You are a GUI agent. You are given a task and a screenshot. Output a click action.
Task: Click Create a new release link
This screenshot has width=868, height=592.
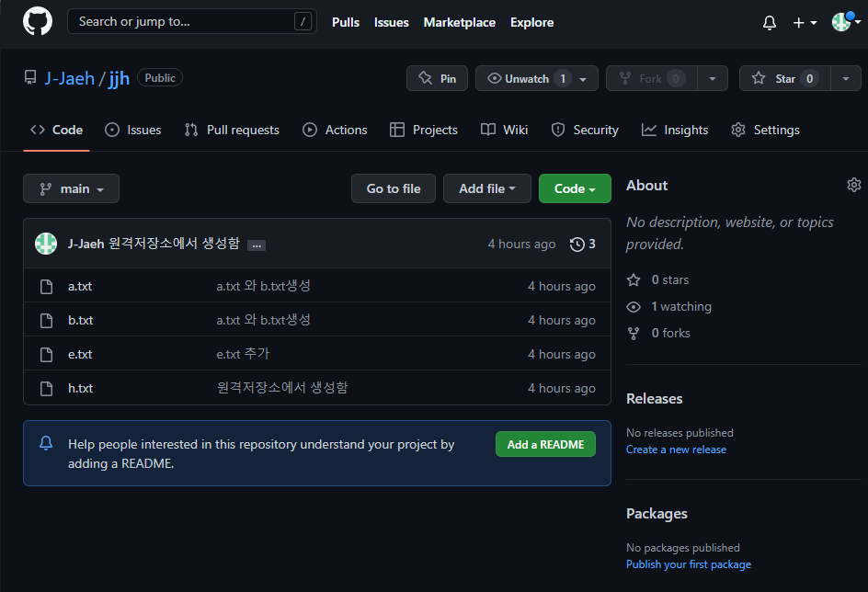tap(676, 450)
